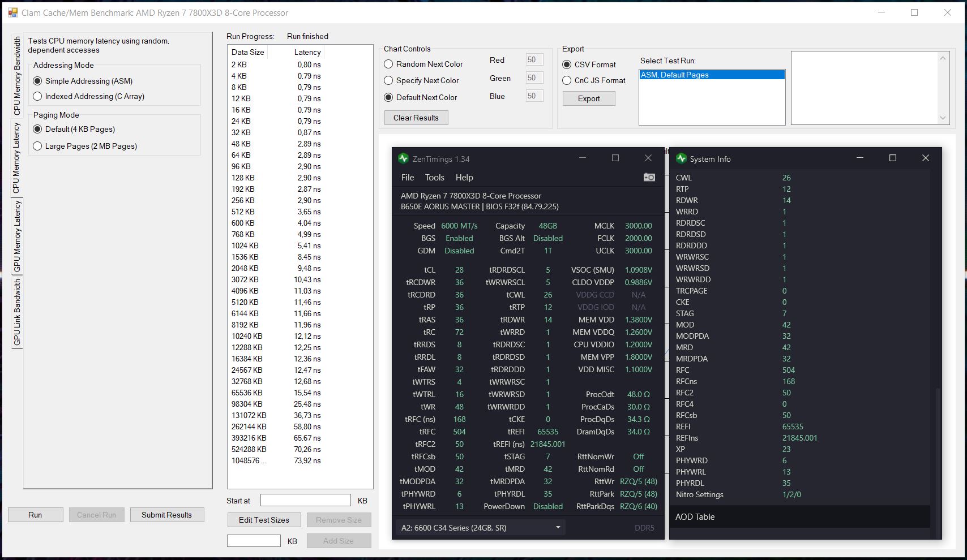Click the new size KB input field
This screenshot has width=967, height=560.
(254, 541)
